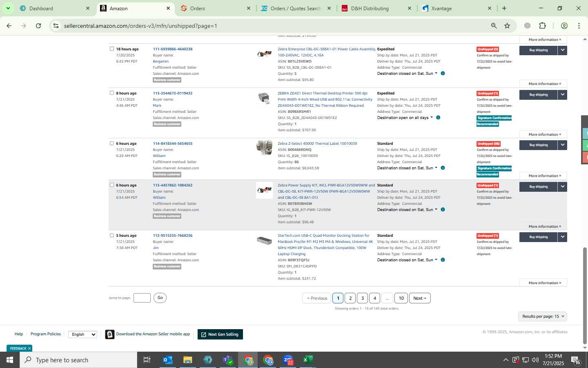
Task: Click the Amazon app icon in footer
Action: [110, 334]
